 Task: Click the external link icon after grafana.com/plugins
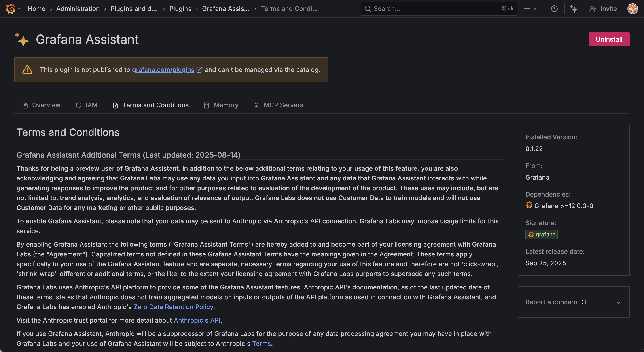[x=199, y=70]
